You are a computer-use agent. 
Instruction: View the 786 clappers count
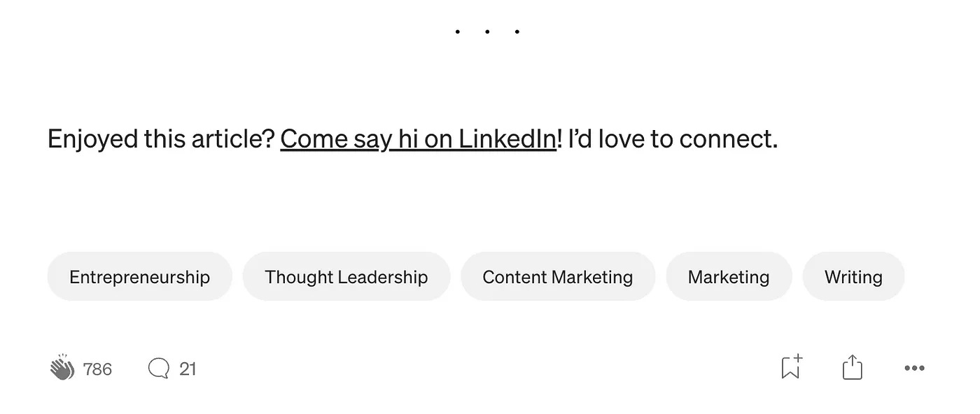[97, 369]
